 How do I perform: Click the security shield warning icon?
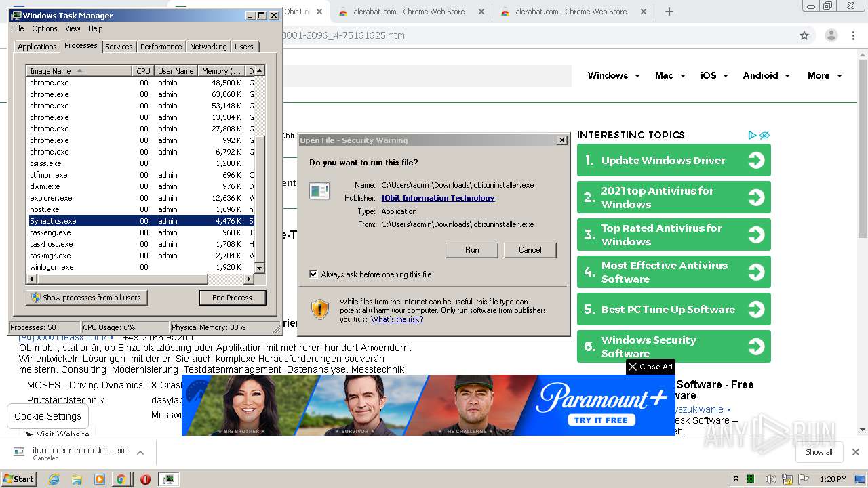pyautogui.click(x=320, y=310)
